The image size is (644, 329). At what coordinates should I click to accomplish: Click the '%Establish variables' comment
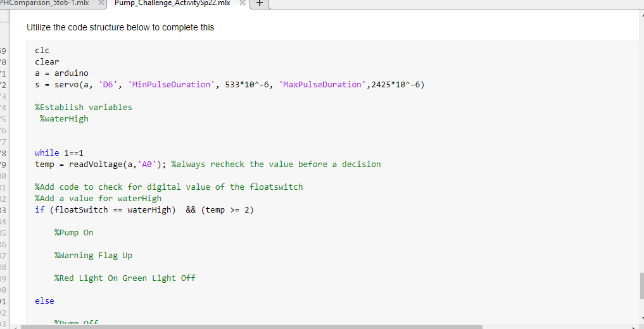[x=84, y=108]
